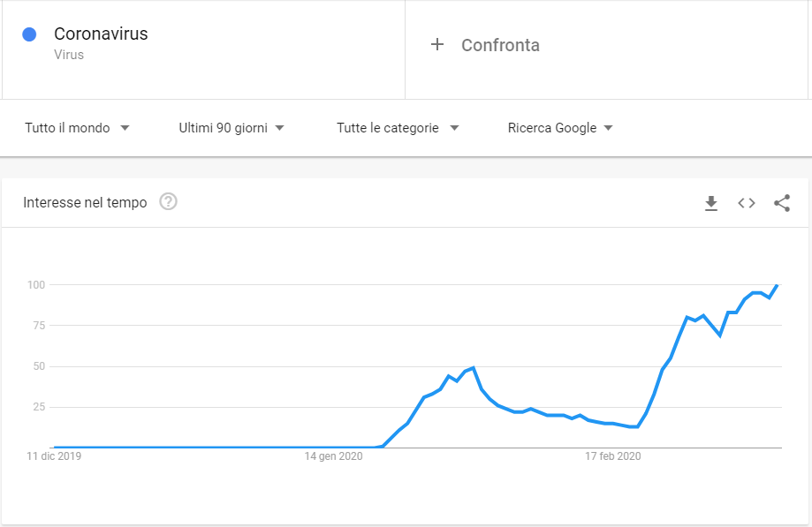812x527 pixels.
Task: Select the 17 feb 2020 axis date
Action: coord(613,456)
